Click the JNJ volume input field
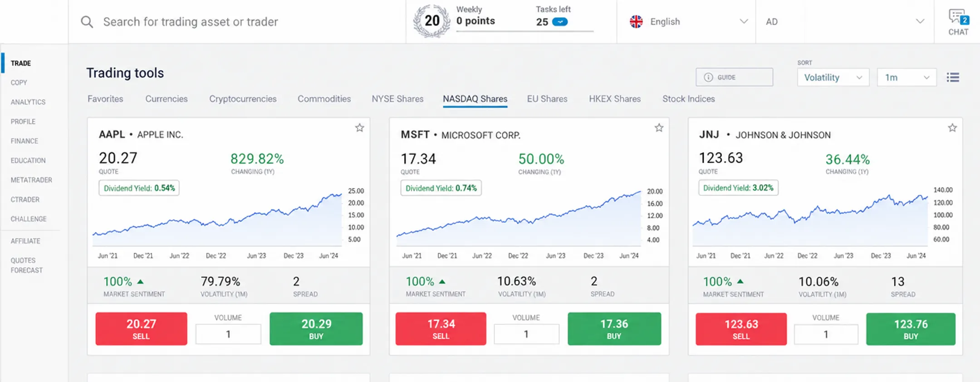 click(x=826, y=334)
